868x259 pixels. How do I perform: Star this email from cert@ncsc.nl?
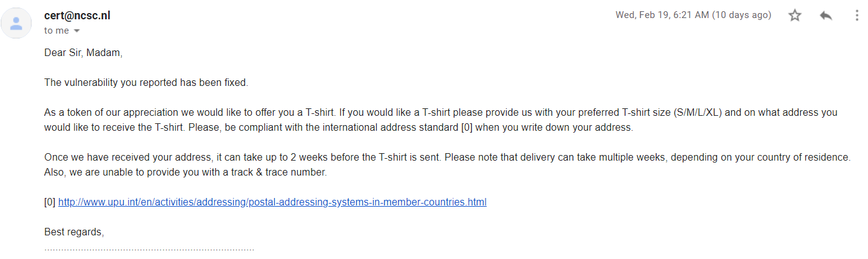tap(795, 16)
